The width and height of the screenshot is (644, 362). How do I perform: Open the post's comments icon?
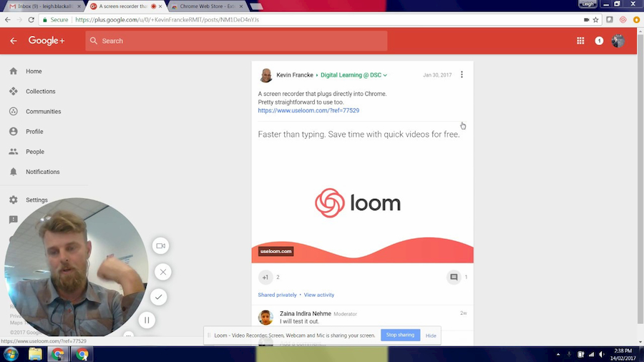[454, 278]
